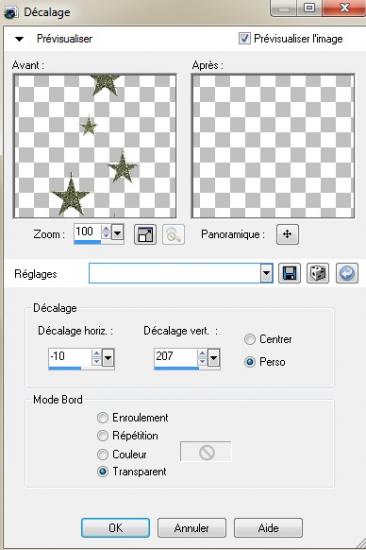Toggle the Prévisualiser l'image checkbox
The height and width of the screenshot is (550, 366).
click(245, 38)
